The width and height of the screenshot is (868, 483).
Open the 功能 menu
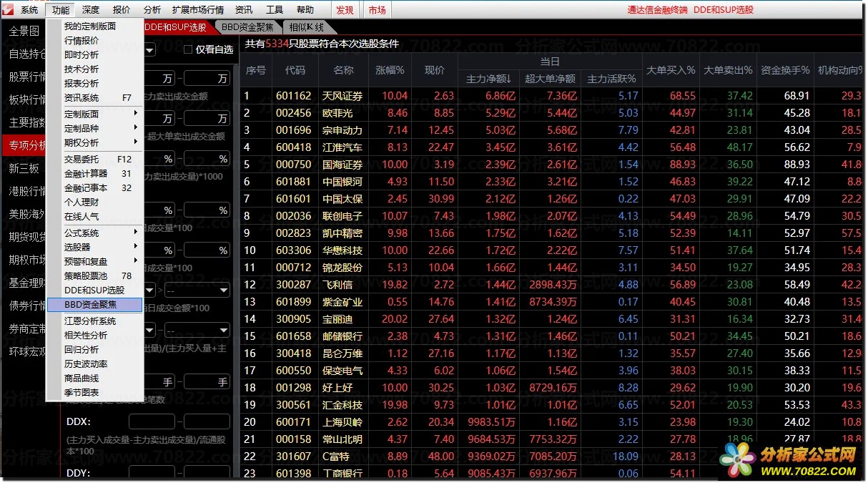point(61,9)
